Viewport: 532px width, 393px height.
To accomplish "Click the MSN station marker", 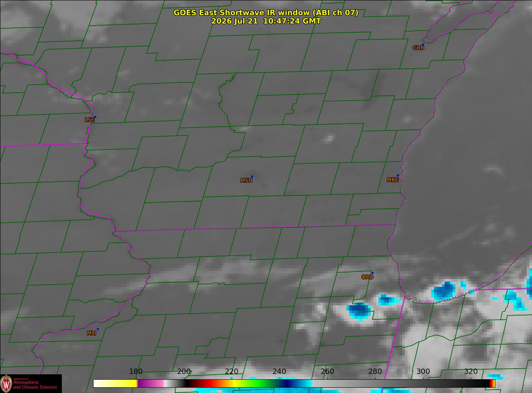I will 252,177.
